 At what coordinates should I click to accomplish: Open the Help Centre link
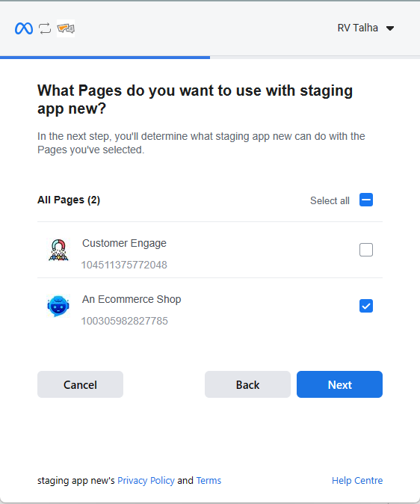(x=357, y=481)
